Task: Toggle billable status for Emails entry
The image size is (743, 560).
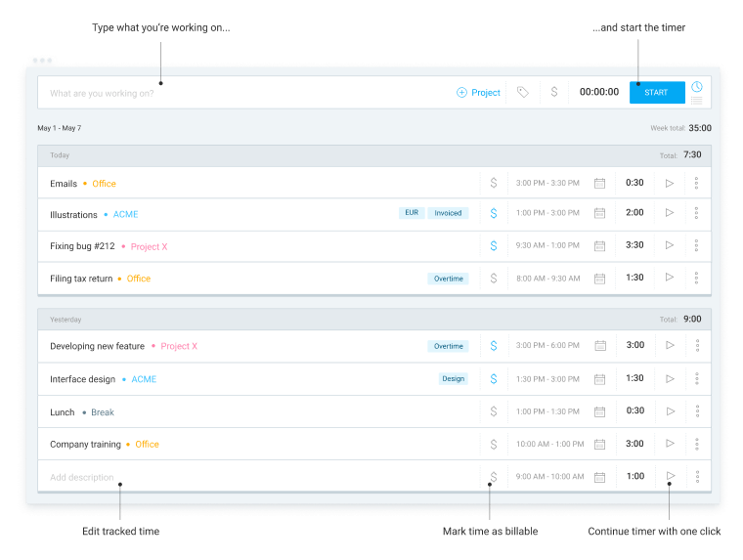Action: (494, 183)
